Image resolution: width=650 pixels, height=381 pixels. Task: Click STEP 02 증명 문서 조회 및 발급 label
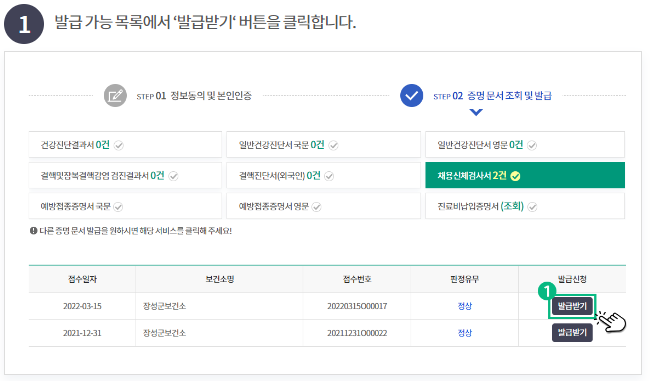point(492,96)
